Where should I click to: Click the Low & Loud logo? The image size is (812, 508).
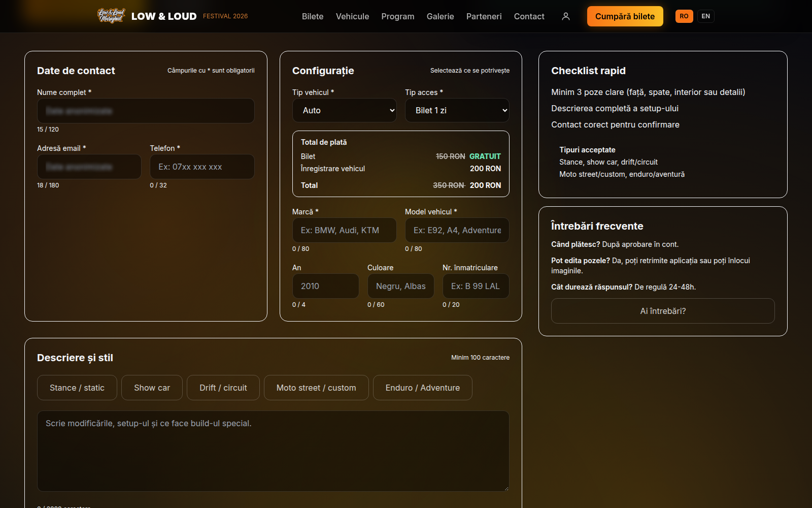pos(111,16)
